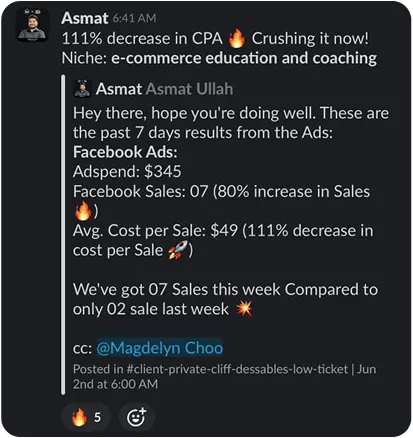Click the Asmat sender name in the header
The width and height of the screenshot is (413, 438).
tap(85, 18)
